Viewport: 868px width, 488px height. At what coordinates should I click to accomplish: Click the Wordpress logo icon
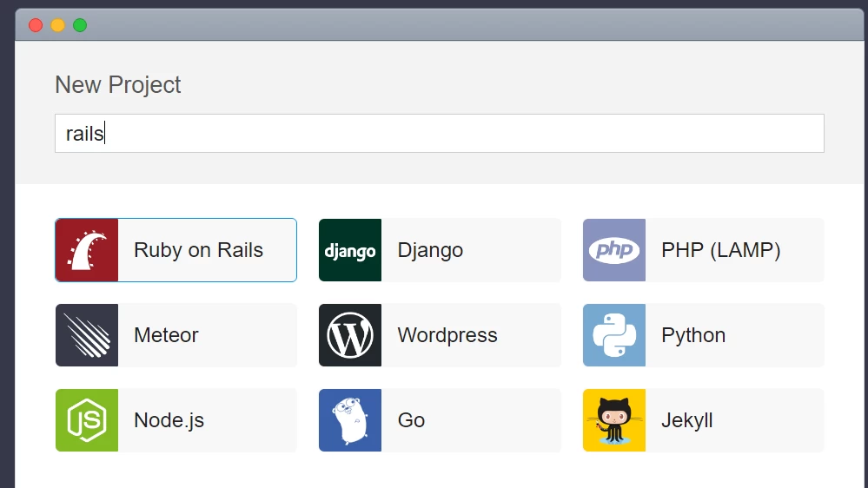click(x=350, y=335)
